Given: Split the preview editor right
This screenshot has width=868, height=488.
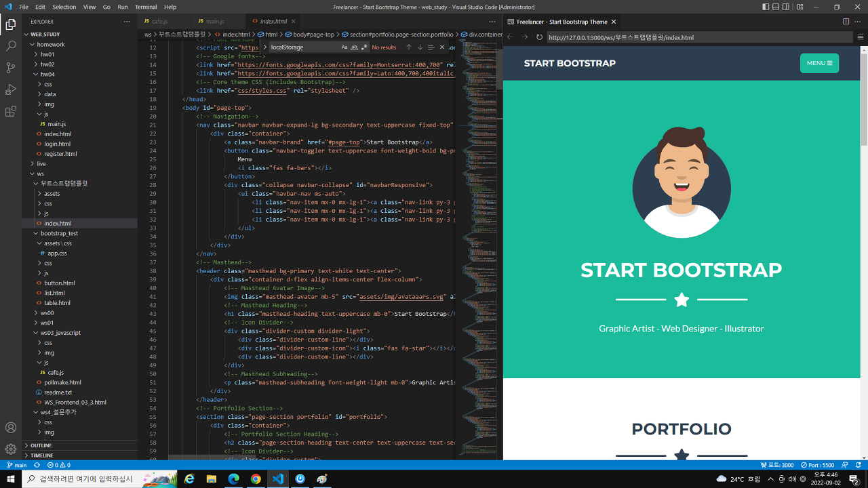Looking at the screenshot, I should point(846,22).
